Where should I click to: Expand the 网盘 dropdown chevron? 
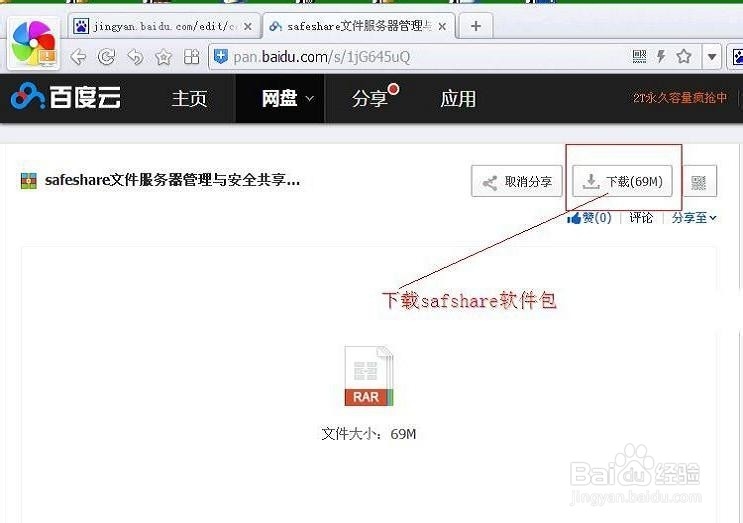tap(309, 99)
